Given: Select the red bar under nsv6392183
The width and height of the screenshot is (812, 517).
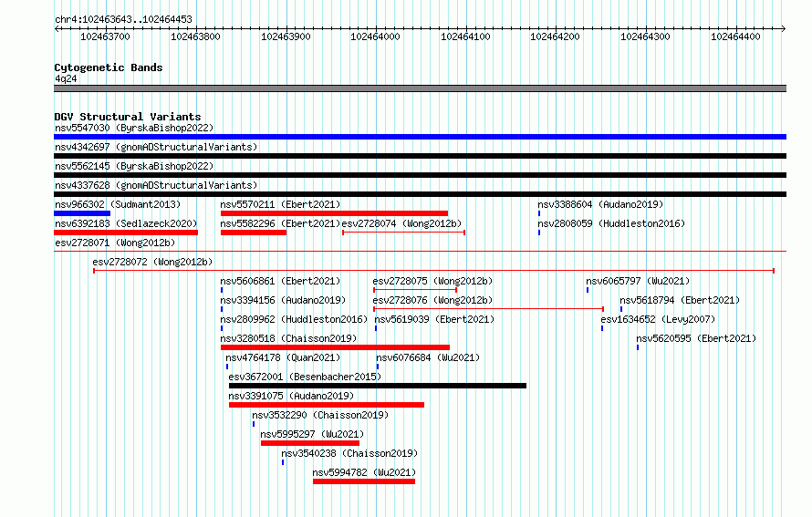Looking at the screenshot, I should (x=126, y=233).
